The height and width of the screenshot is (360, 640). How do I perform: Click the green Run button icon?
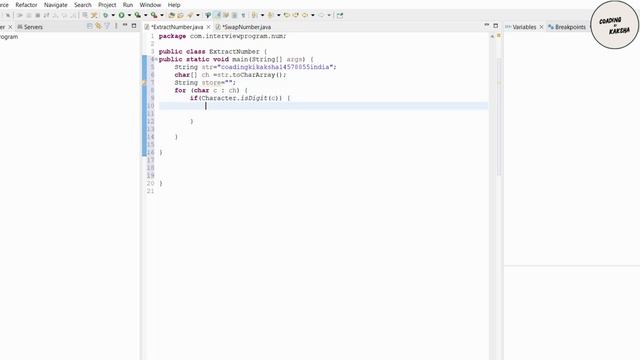121,15
